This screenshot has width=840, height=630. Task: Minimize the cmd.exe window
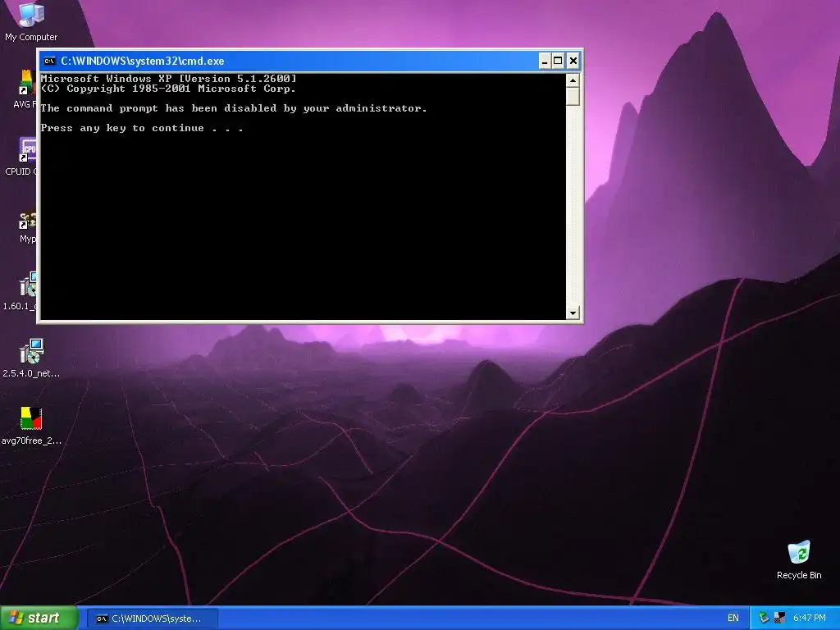tap(545, 61)
